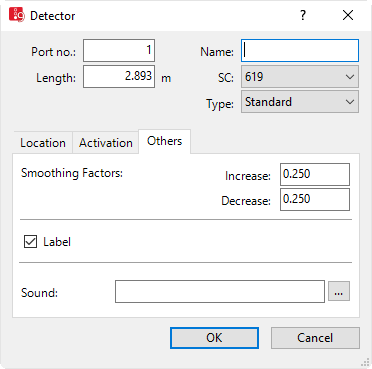Expand the SC dropdown showing 619
372x369 pixels.
tap(300, 77)
